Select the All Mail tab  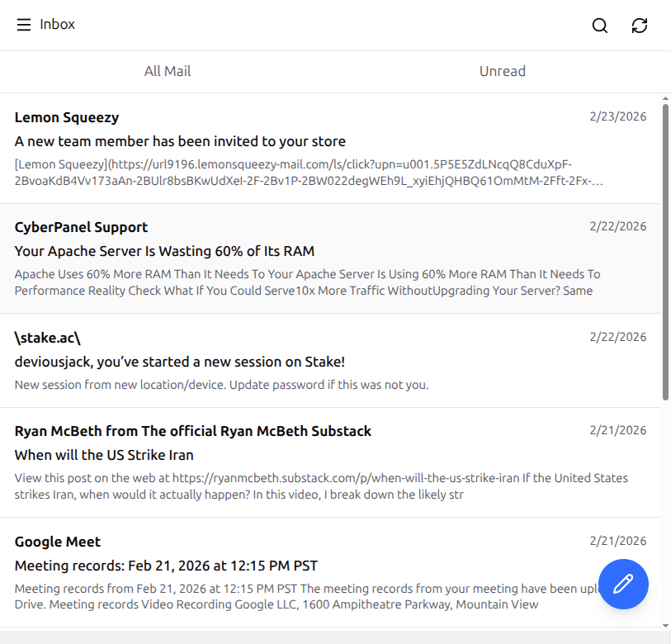[x=168, y=71]
